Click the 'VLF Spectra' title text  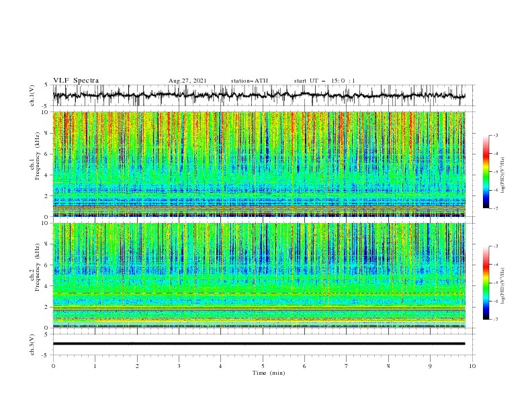(76, 81)
